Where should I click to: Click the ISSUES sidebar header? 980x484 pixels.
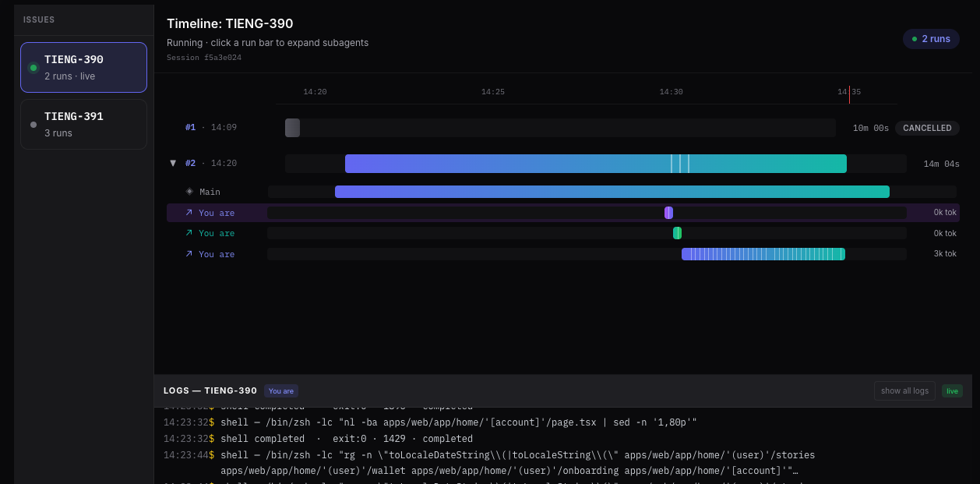[38, 19]
